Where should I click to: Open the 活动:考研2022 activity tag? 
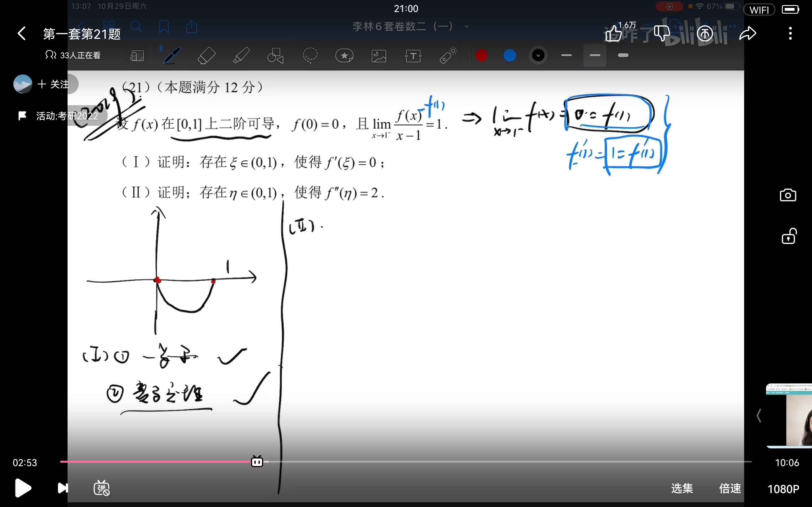(x=60, y=116)
